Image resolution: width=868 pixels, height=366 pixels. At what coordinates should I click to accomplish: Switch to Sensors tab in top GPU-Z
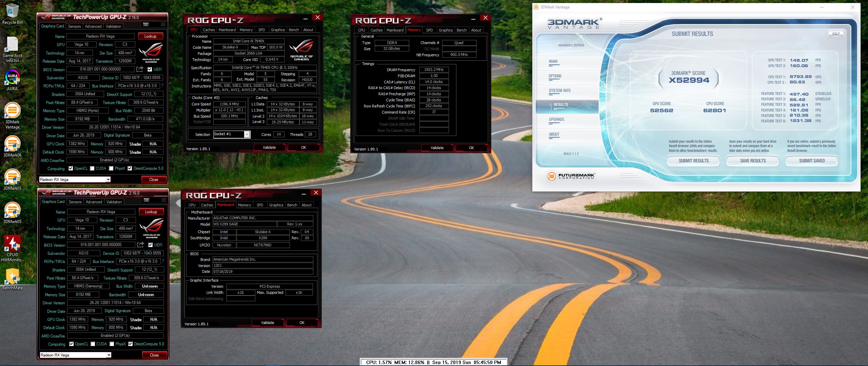[x=74, y=26]
